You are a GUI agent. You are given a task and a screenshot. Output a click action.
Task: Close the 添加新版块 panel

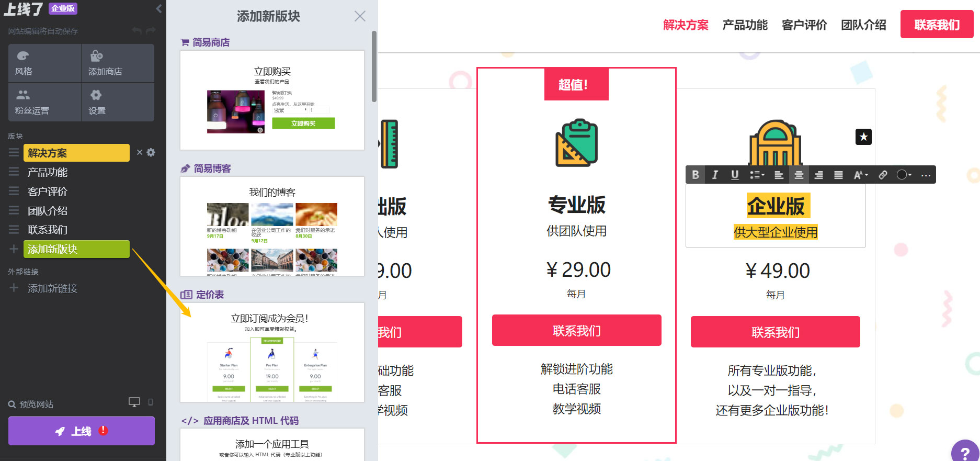(360, 16)
